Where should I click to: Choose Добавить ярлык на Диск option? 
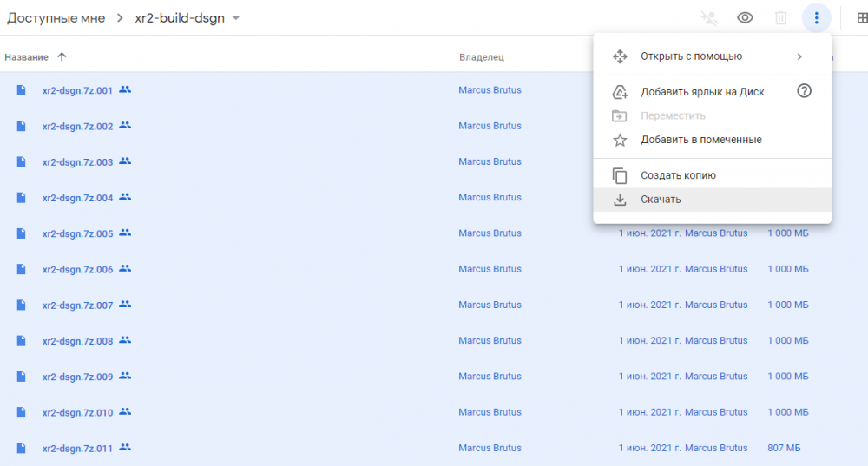(702, 92)
